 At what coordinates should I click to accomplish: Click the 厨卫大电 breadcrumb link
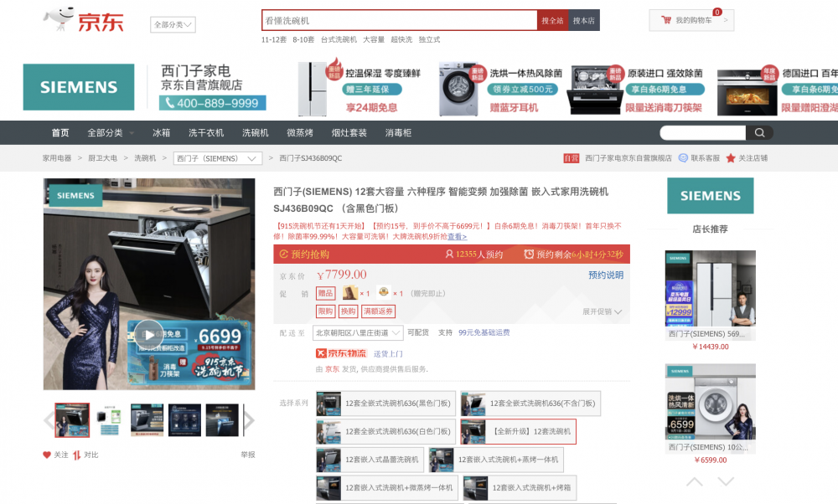[x=102, y=158]
